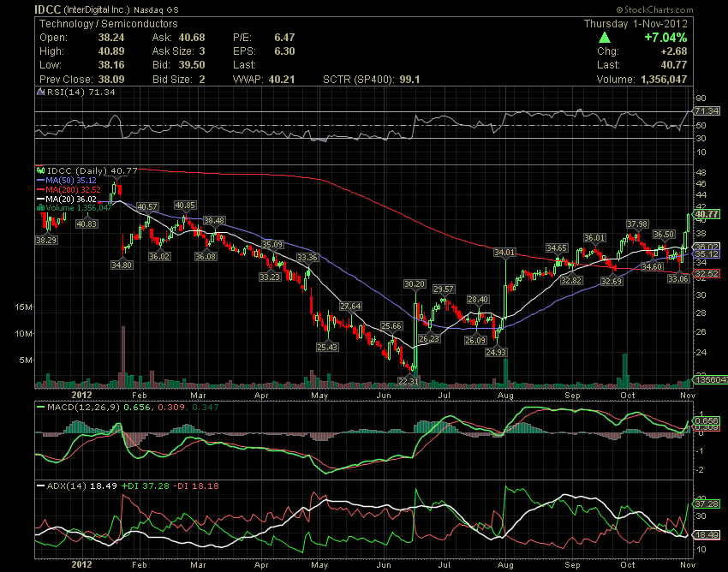This screenshot has height=572, width=728.
Task: Click the 30.20 high price label
Action: (x=415, y=283)
